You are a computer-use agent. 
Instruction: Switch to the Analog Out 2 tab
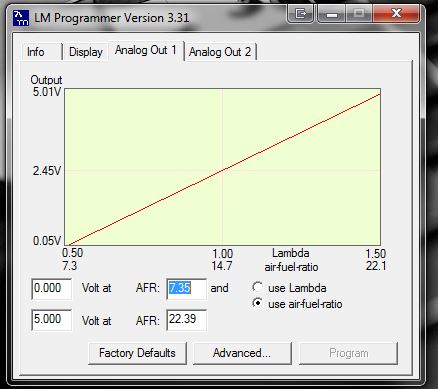click(220, 52)
